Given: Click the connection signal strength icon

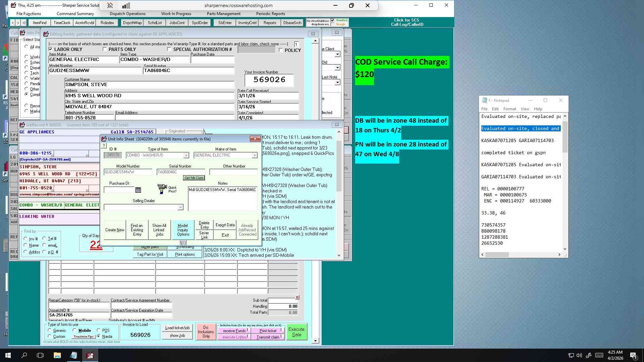Looking at the screenshot, I should (x=126, y=5).
